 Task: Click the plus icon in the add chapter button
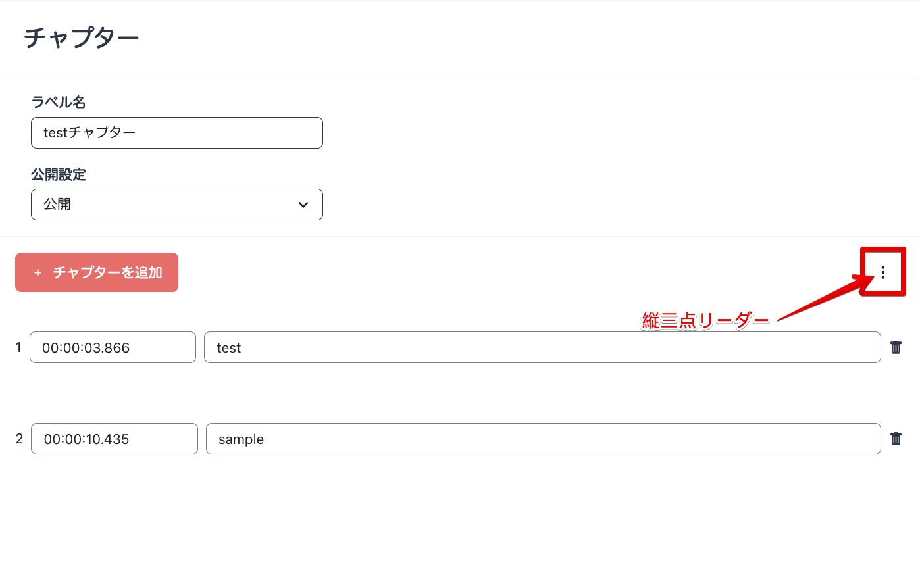click(x=38, y=272)
